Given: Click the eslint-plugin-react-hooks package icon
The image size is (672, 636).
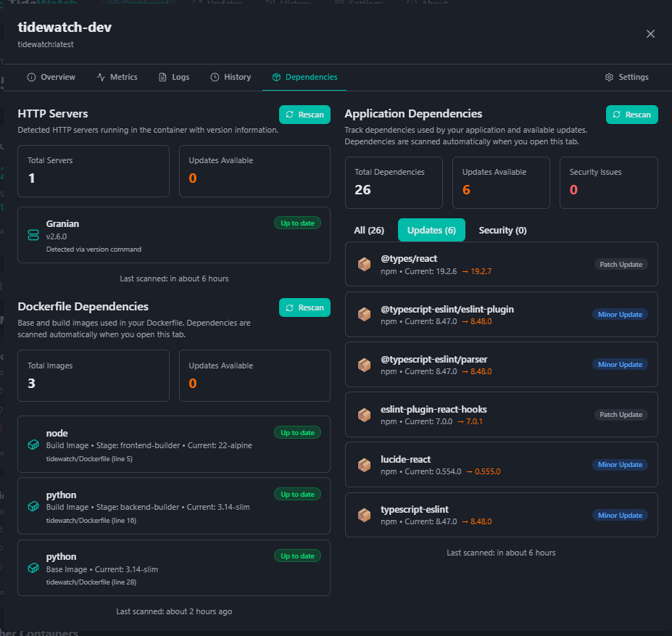Looking at the screenshot, I should coord(364,415).
